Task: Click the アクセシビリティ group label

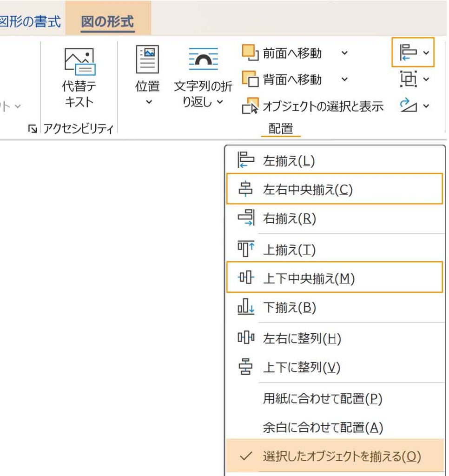Action: [79, 129]
